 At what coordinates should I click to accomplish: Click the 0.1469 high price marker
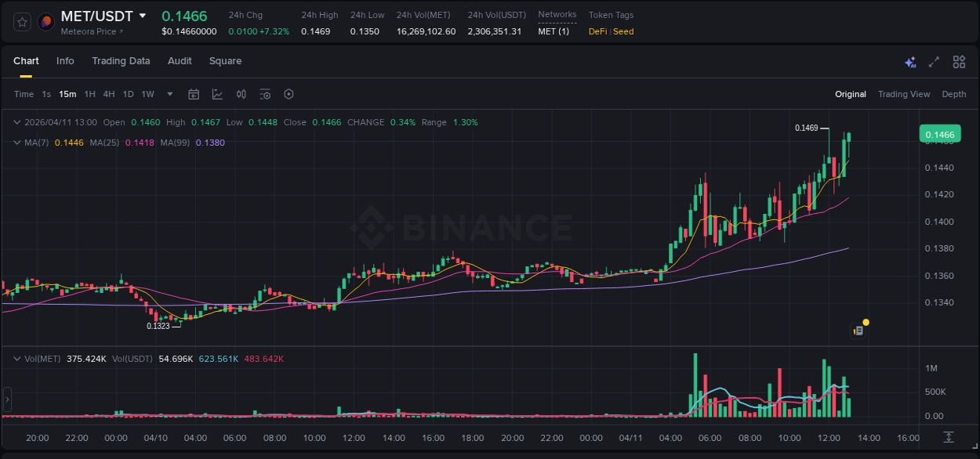click(x=806, y=128)
